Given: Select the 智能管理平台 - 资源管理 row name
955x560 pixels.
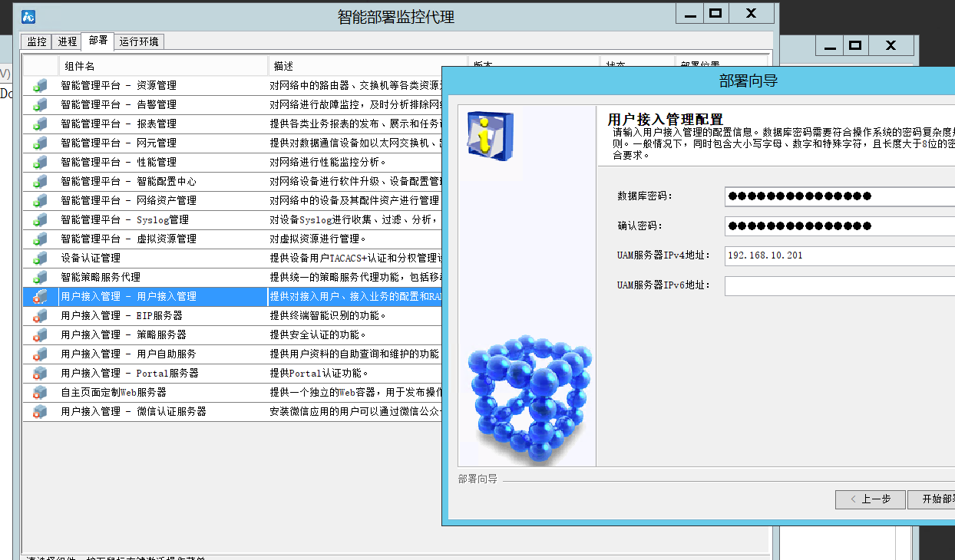Looking at the screenshot, I should 118,85.
